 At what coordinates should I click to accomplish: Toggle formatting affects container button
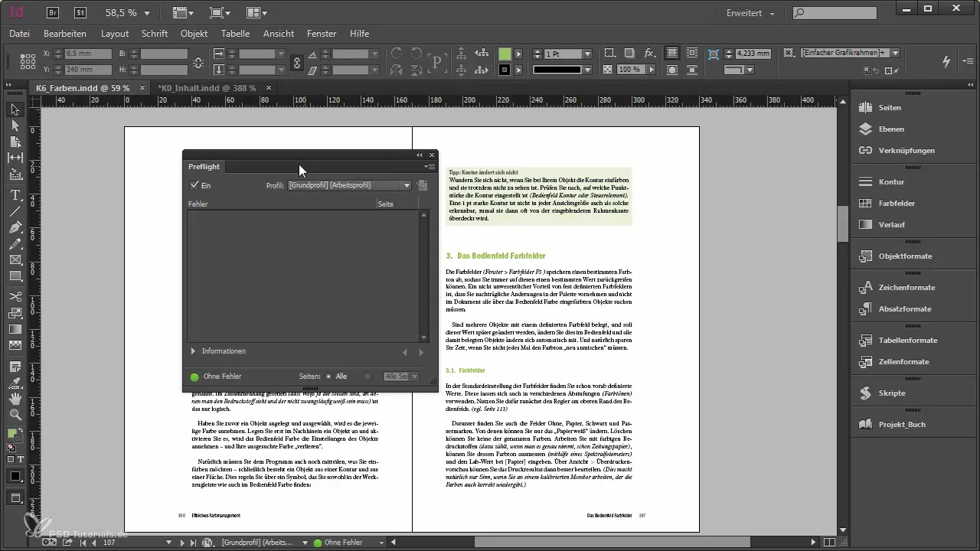click(10, 459)
